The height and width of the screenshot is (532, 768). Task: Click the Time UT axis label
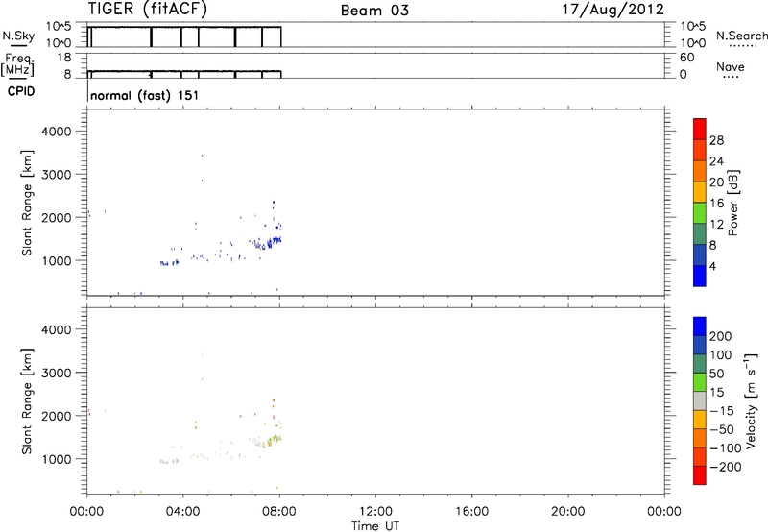pyautogui.click(x=375, y=526)
